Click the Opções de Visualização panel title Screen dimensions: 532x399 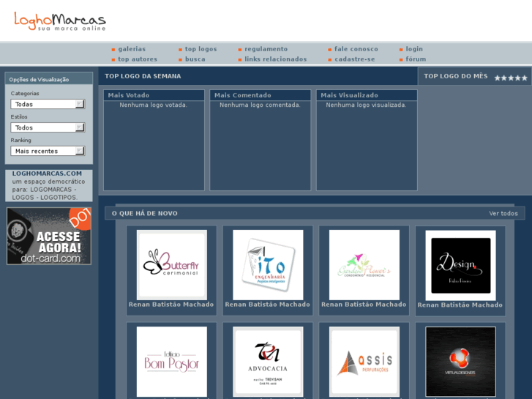click(x=39, y=80)
